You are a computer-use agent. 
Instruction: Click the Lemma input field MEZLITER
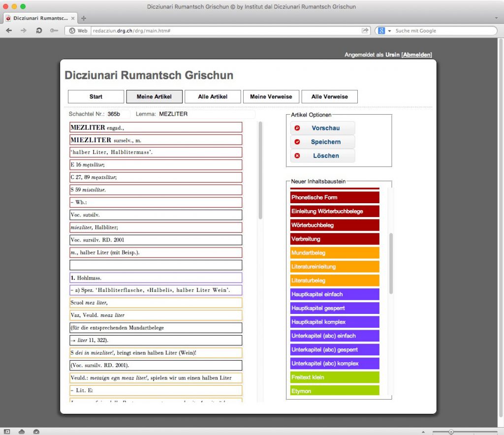coord(206,114)
